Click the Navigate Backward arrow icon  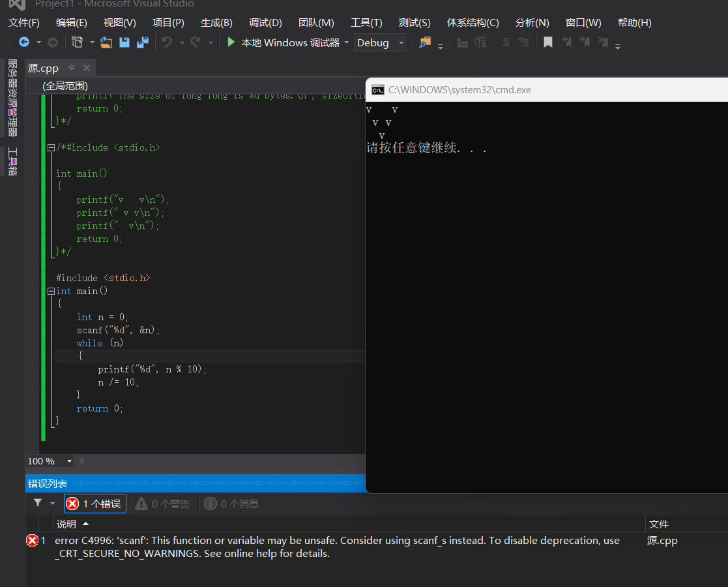(24, 42)
